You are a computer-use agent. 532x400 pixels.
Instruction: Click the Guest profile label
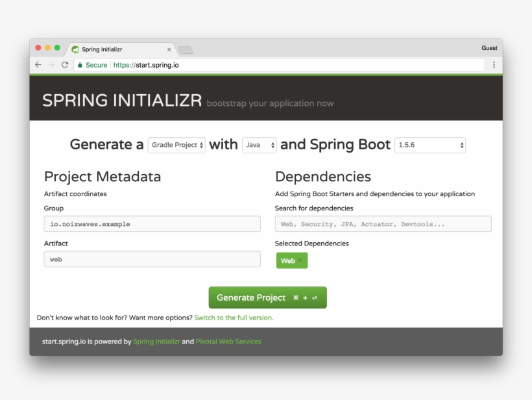tap(490, 47)
